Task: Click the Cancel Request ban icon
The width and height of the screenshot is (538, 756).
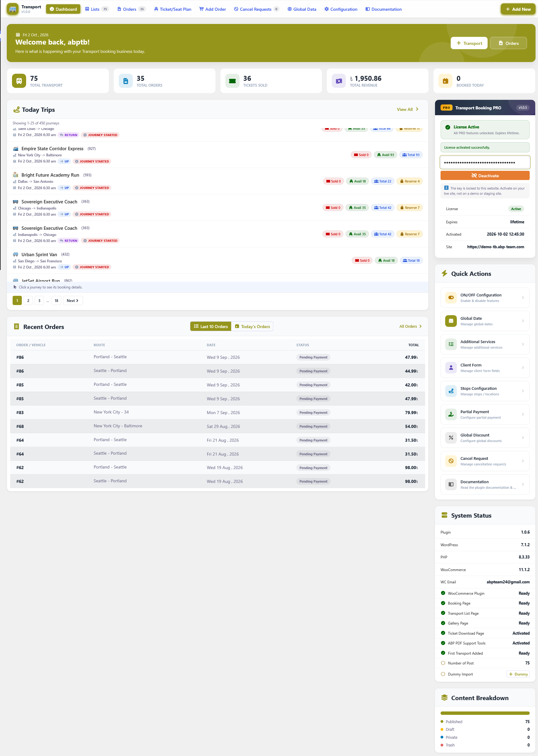Action: 451,461
